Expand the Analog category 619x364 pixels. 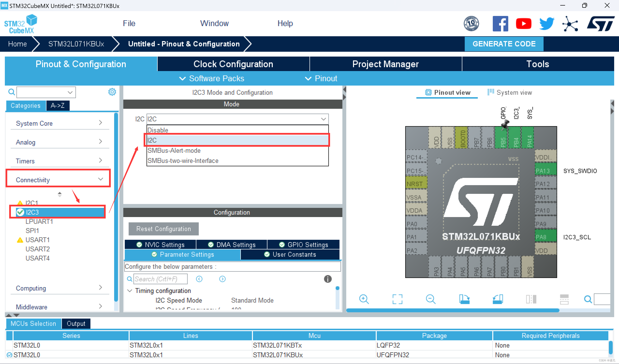pos(60,142)
